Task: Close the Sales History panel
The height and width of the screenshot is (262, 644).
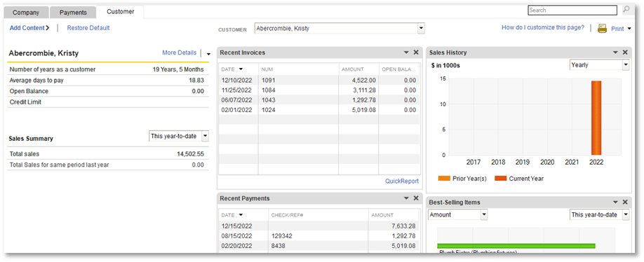Action: tap(625, 53)
